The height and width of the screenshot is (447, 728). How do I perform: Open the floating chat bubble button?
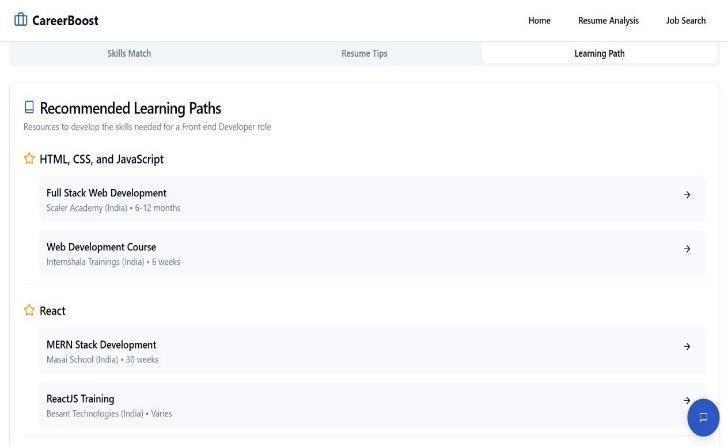tap(703, 417)
